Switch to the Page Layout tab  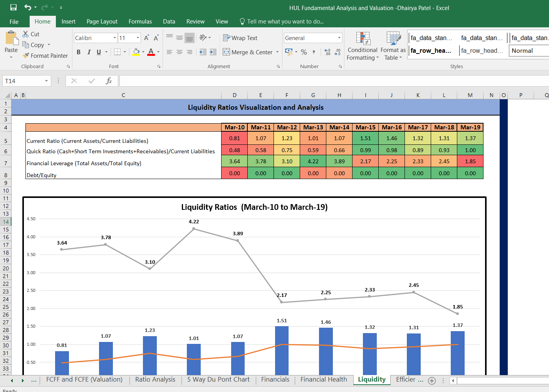(102, 22)
